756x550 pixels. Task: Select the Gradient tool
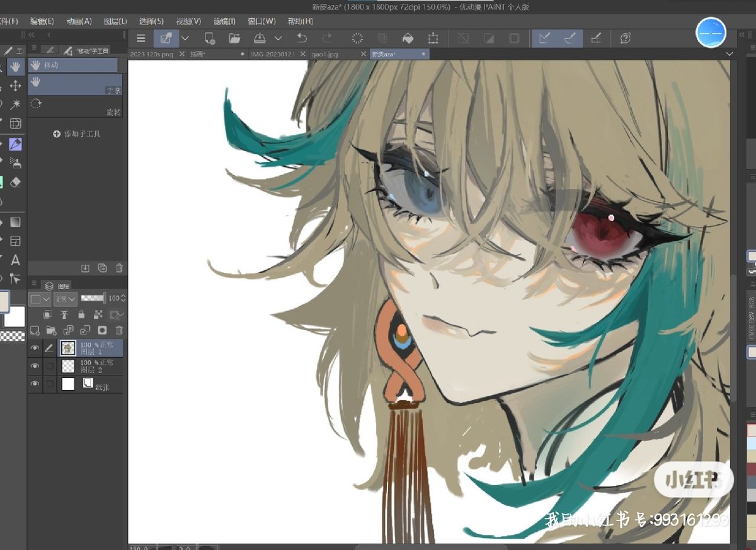tap(16, 222)
